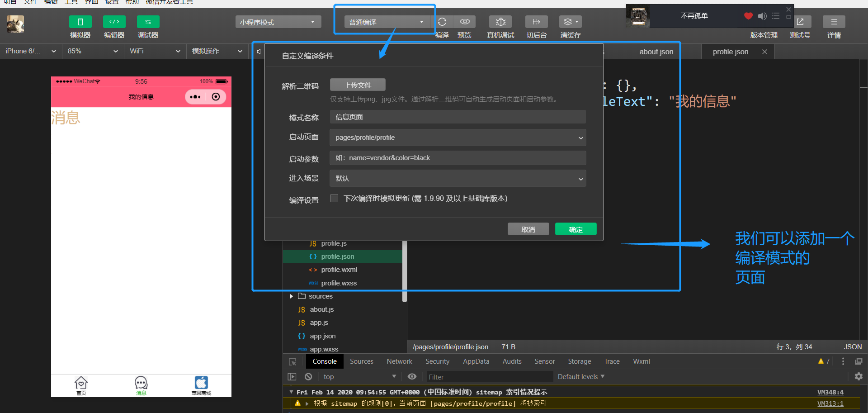Click the console Filter field
Viewport: 868px width, 413px height.
tap(490, 377)
